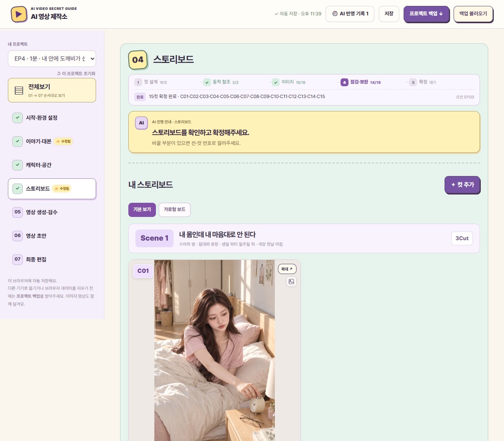Click the Scene 1 label badge
The height and width of the screenshot is (441, 504).
tap(154, 238)
